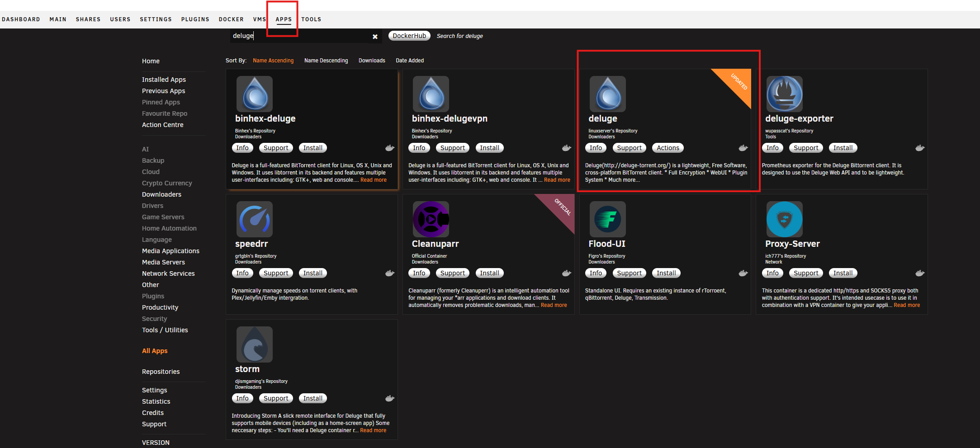The width and height of the screenshot is (980, 448).
Task: Select the Network Services category
Action: 168,274
